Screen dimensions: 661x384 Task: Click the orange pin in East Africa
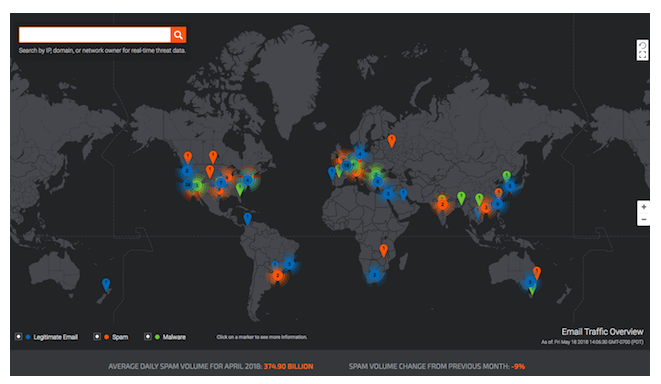pyautogui.click(x=384, y=250)
